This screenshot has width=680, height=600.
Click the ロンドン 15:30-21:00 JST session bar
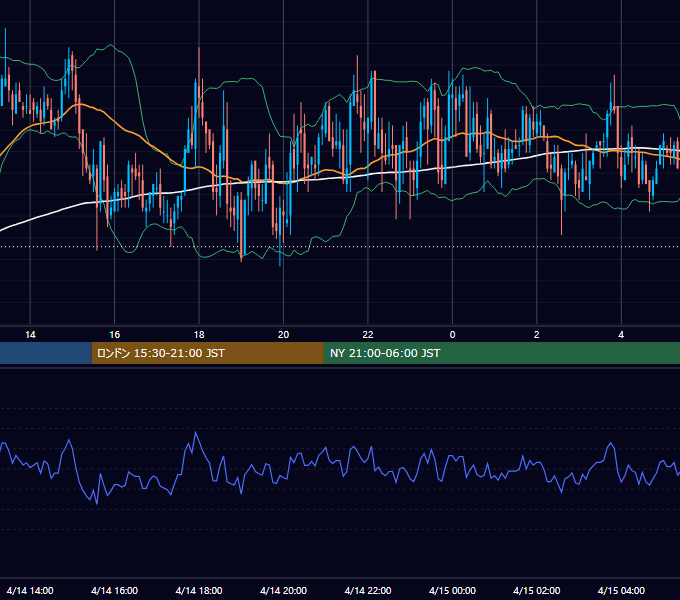point(207,353)
